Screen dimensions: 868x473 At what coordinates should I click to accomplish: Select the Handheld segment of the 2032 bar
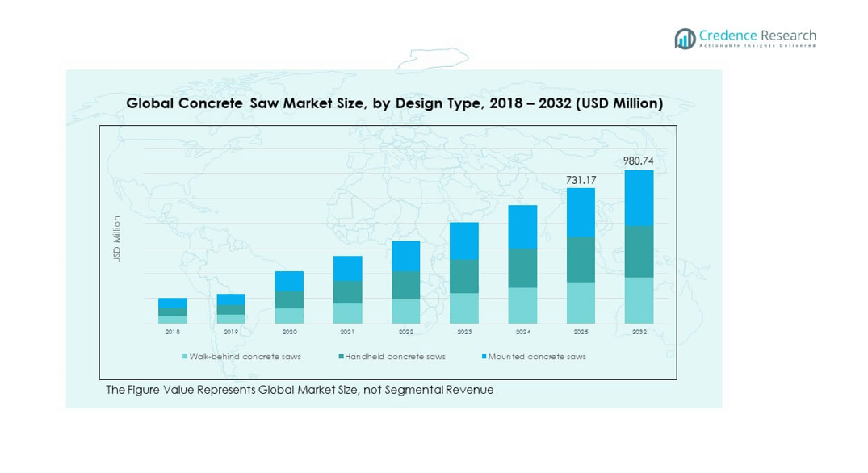click(x=639, y=251)
